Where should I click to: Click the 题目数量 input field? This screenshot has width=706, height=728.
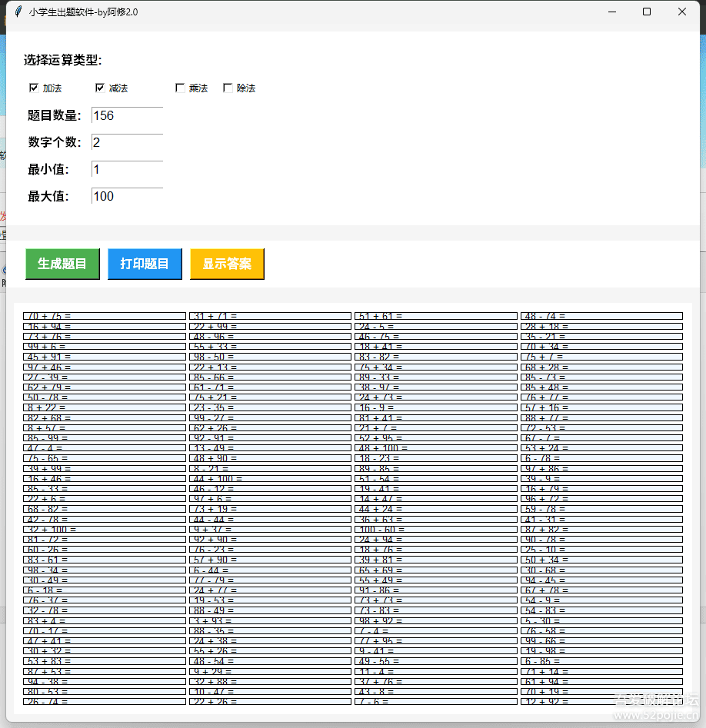(x=125, y=115)
